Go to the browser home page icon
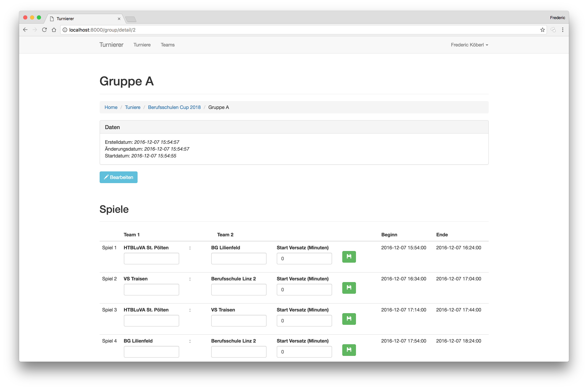Screen dimensions: 588x389 (54, 30)
